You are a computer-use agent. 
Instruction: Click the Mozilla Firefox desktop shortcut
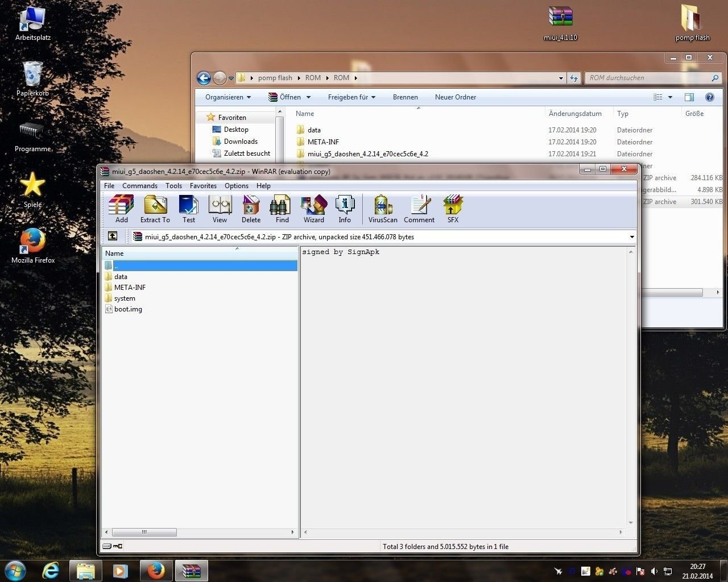33,246
